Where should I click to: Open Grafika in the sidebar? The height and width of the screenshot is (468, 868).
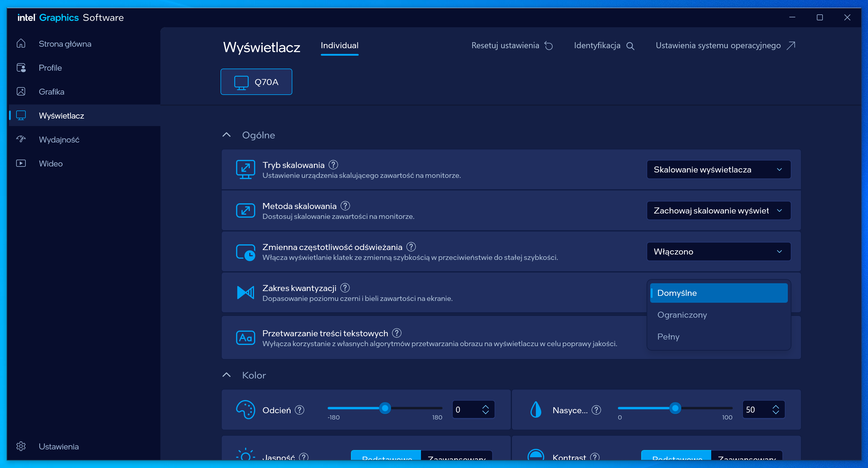click(x=51, y=92)
